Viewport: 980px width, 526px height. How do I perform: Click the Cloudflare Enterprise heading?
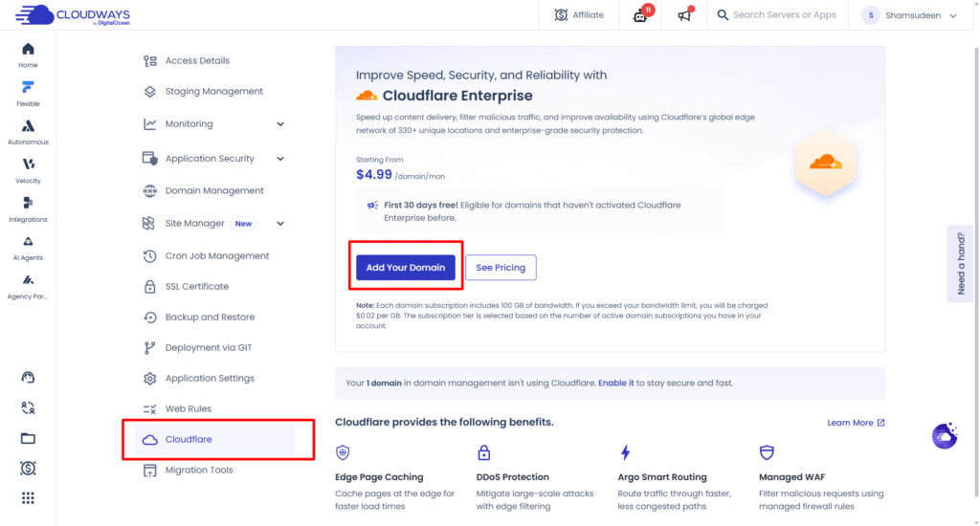tap(457, 96)
